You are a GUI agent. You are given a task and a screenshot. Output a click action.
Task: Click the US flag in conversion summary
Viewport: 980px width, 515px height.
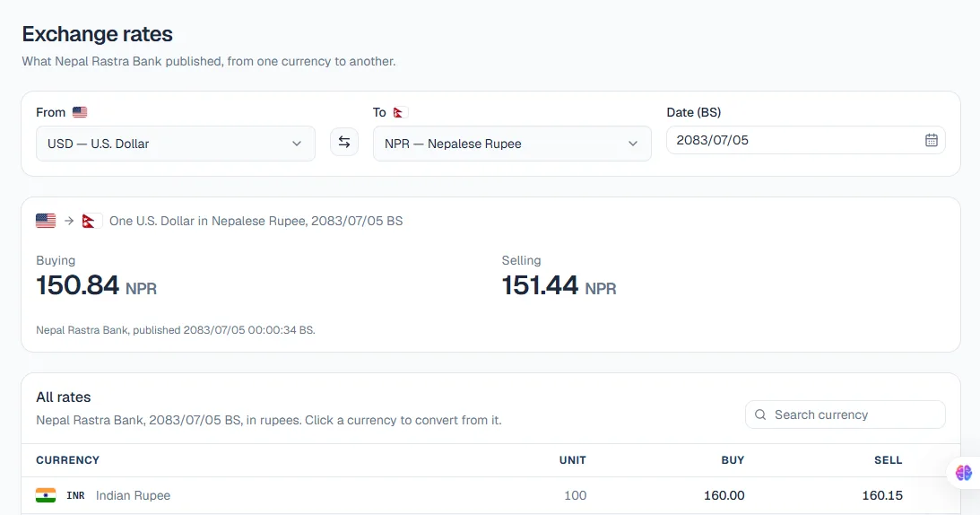click(x=46, y=221)
